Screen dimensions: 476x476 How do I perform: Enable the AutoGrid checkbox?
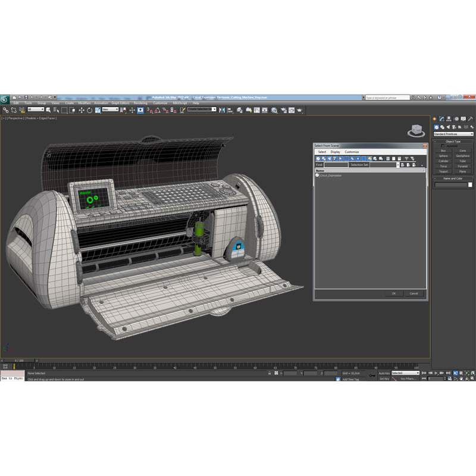443,146
